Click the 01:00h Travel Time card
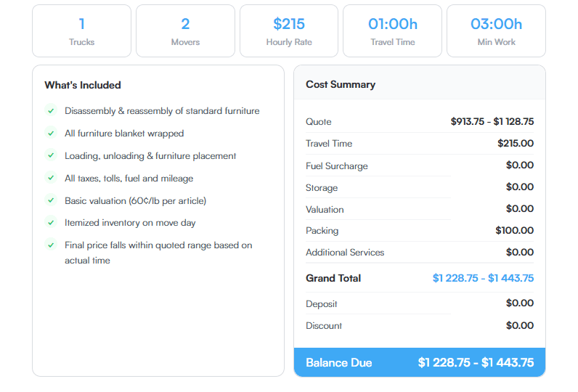 (x=393, y=30)
